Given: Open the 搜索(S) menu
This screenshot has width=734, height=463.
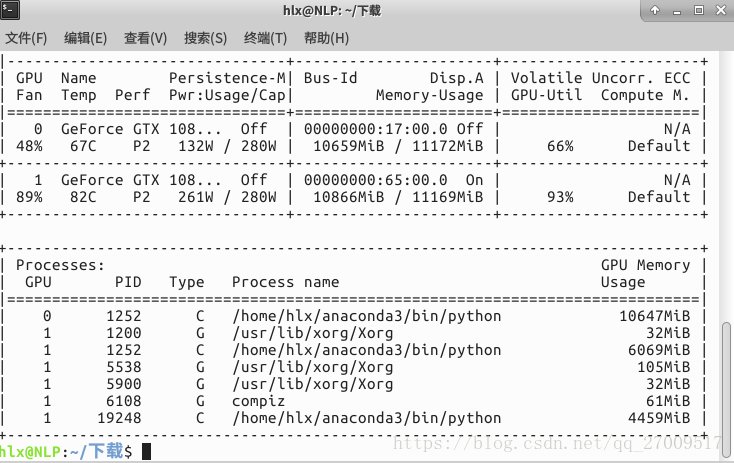Looking at the screenshot, I should (x=206, y=38).
